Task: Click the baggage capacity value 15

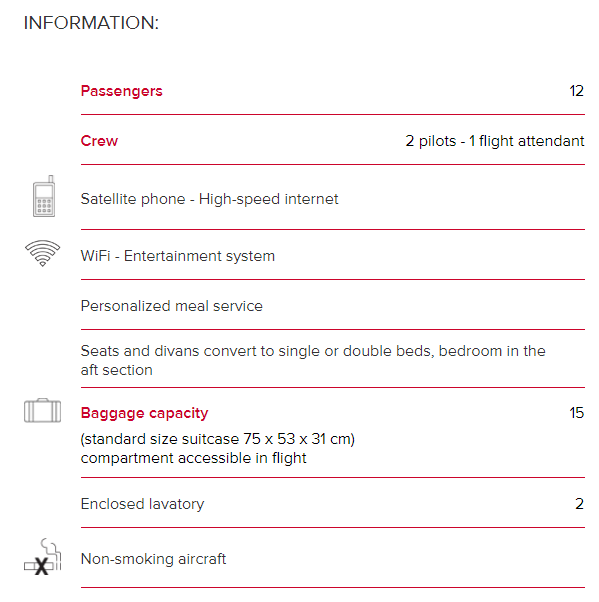Action: [x=576, y=413]
